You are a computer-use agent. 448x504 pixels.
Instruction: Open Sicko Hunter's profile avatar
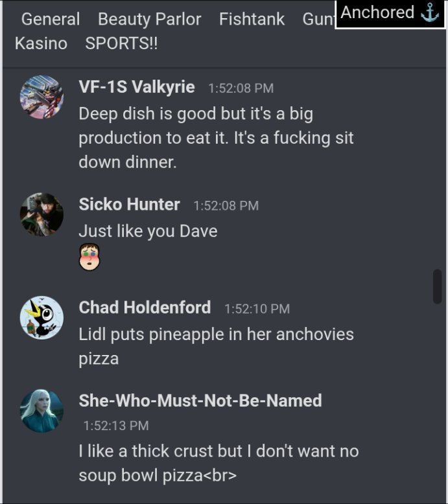(x=41, y=214)
